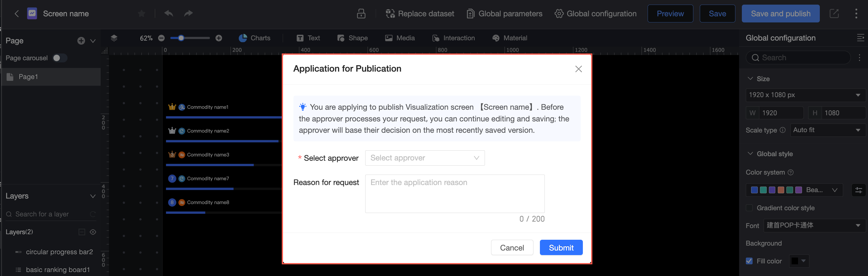
Task: Open Global parameters
Action: point(504,14)
